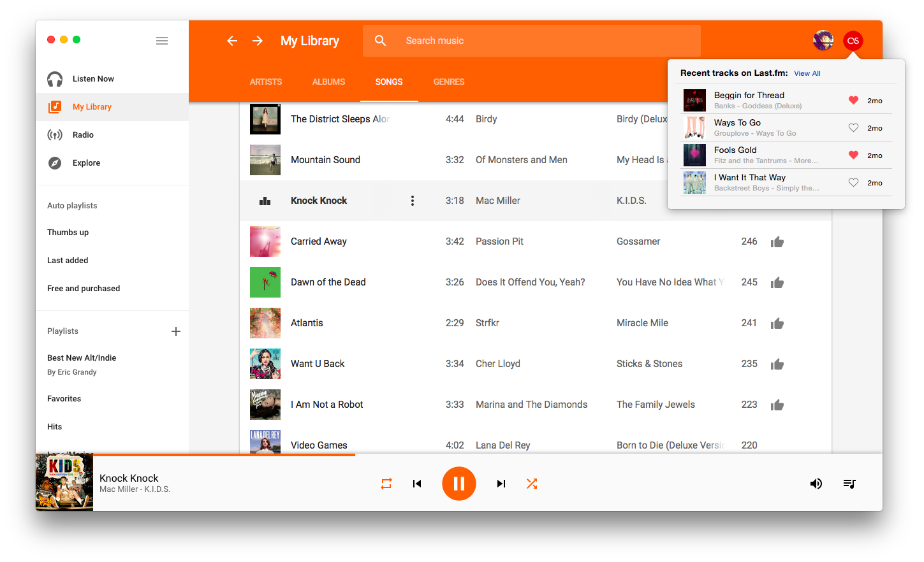Image resolution: width=924 pixels, height=562 pixels.
Task: Unlove Beggin for Thread on Last.fm
Action: [853, 100]
